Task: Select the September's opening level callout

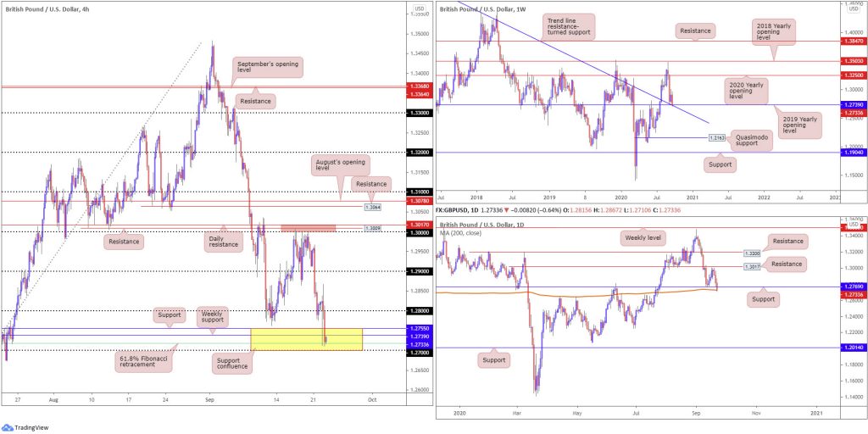Action: pyautogui.click(x=268, y=68)
